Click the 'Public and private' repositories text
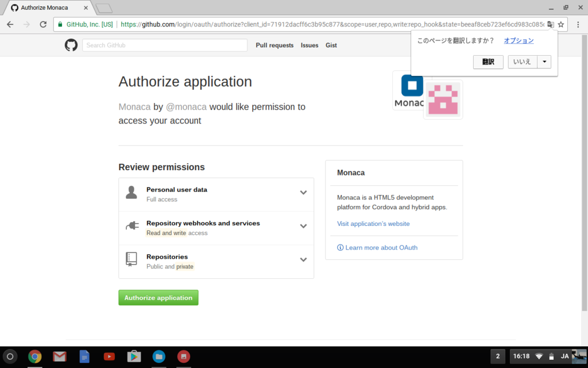The image size is (588, 368). (x=170, y=267)
